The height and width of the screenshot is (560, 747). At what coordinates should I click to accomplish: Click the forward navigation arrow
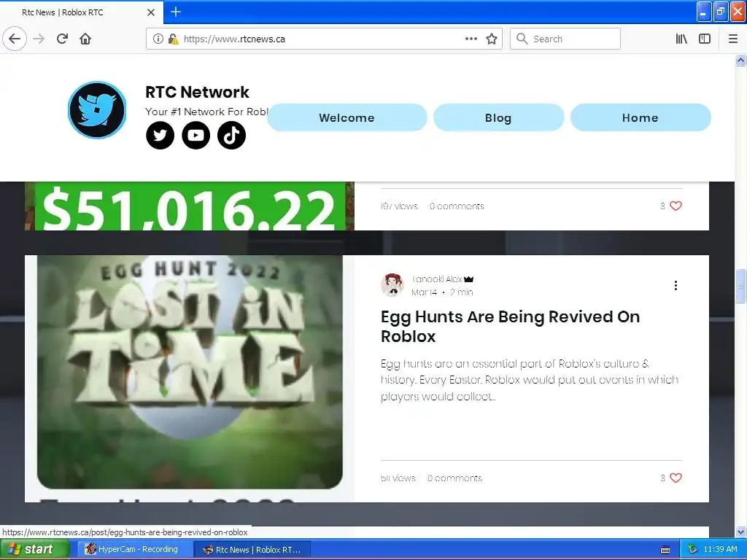(x=39, y=39)
